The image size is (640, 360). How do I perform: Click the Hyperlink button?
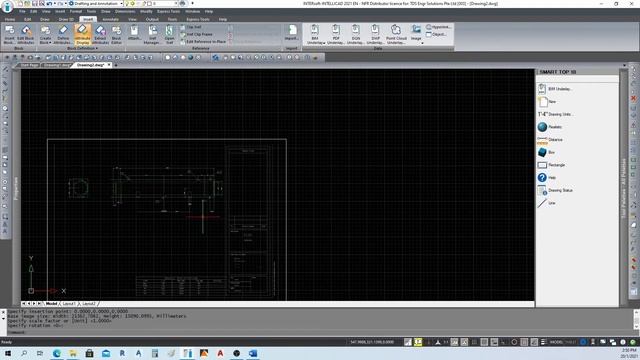click(x=438, y=27)
